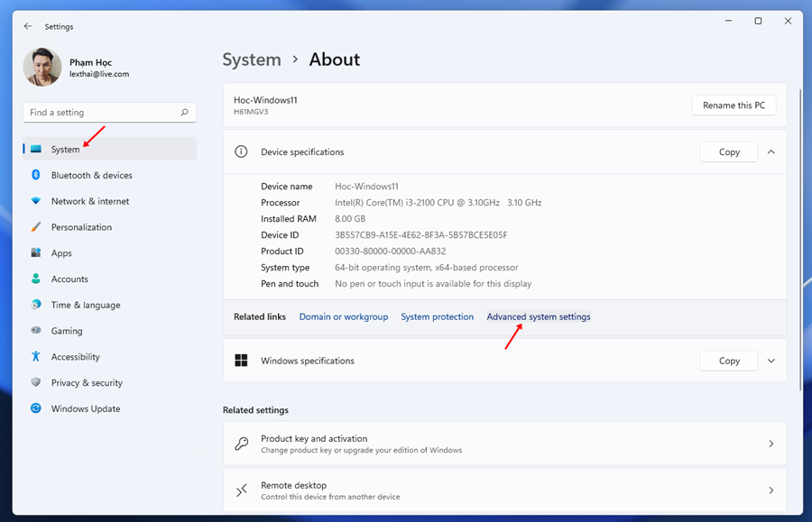The width and height of the screenshot is (812, 522).
Task: Go to Personalization section
Action: [x=109, y=226]
